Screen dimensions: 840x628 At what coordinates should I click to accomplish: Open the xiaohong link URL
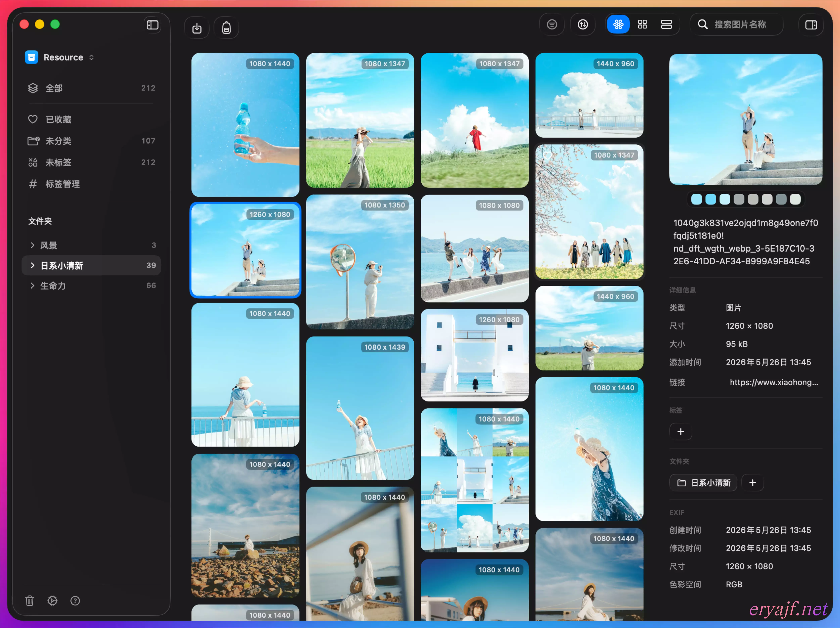pyautogui.click(x=774, y=382)
